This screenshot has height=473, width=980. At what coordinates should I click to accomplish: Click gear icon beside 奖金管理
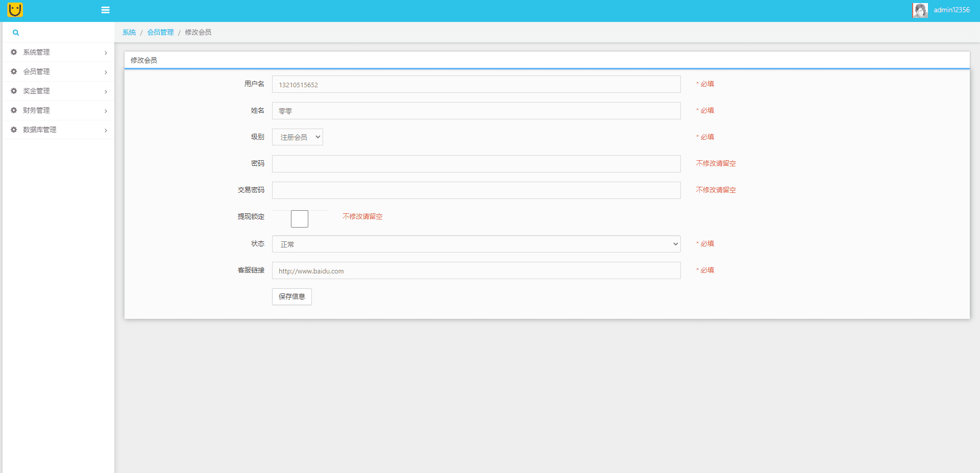[14, 91]
